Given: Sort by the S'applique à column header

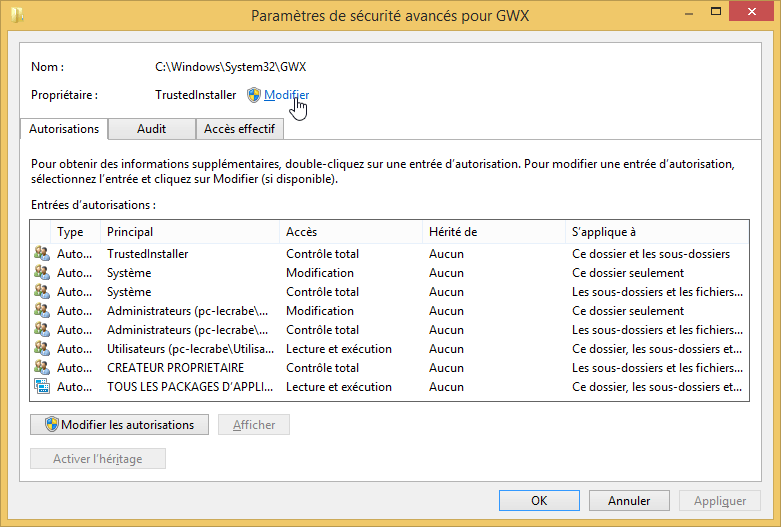Looking at the screenshot, I should click(x=657, y=232).
